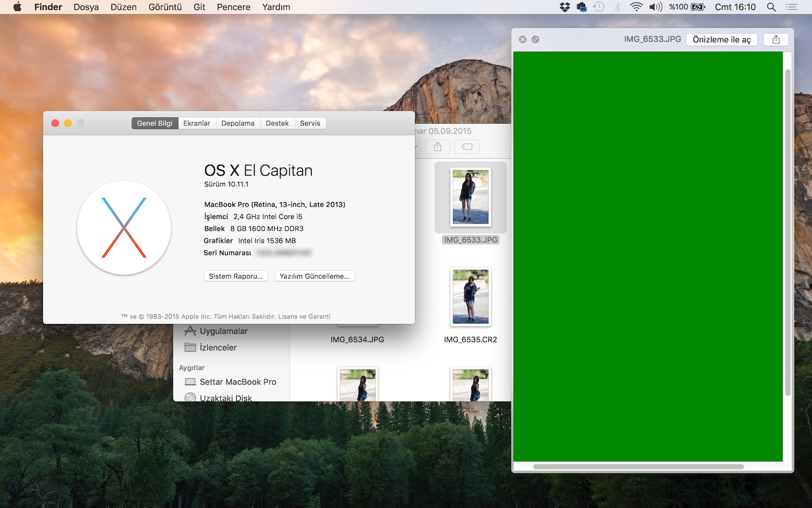This screenshot has width=812, height=508.
Task: Open Notification Center list icon
Action: coord(792,7)
